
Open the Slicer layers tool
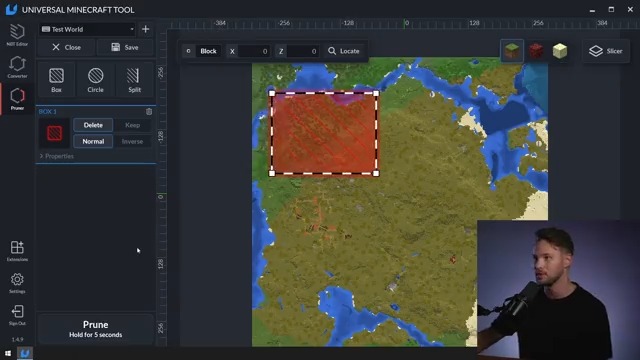click(x=606, y=51)
